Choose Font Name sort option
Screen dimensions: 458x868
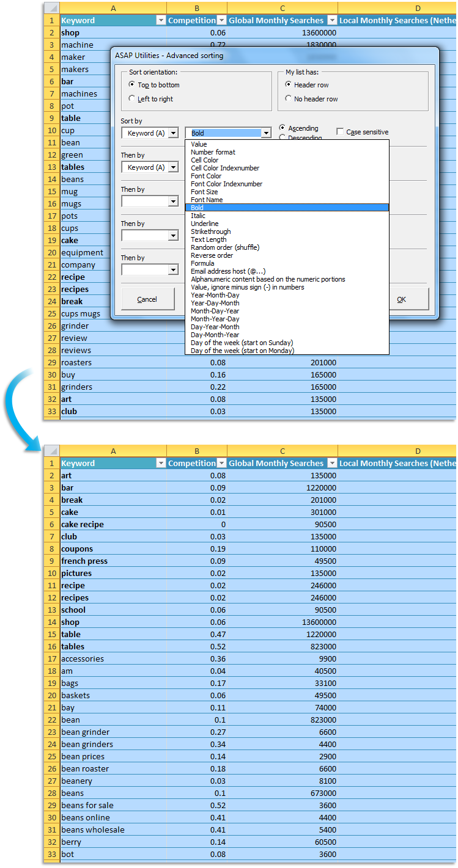point(287,200)
